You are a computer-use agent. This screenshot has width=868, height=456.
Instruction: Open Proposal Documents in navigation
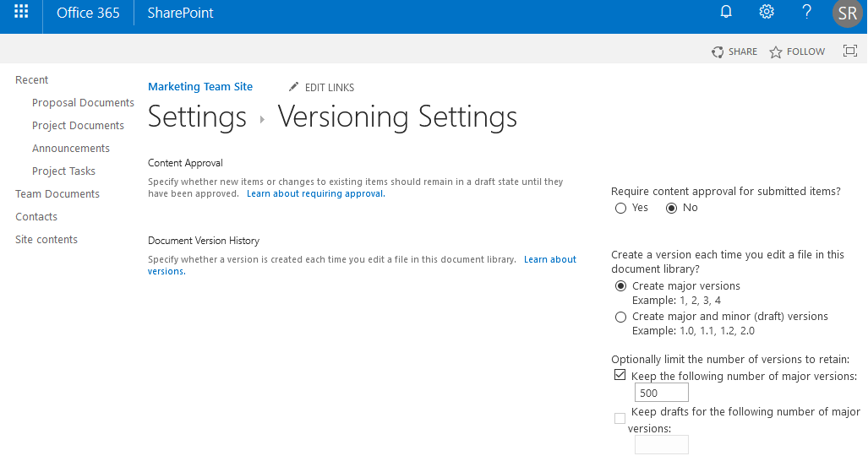point(83,103)
